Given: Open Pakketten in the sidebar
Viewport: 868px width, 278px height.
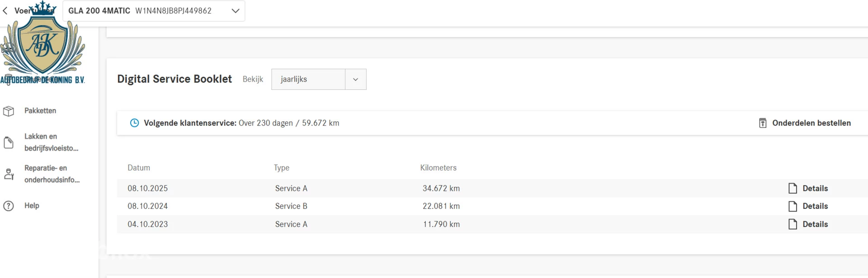Looking at the screenshot, I should pos(40,111).
